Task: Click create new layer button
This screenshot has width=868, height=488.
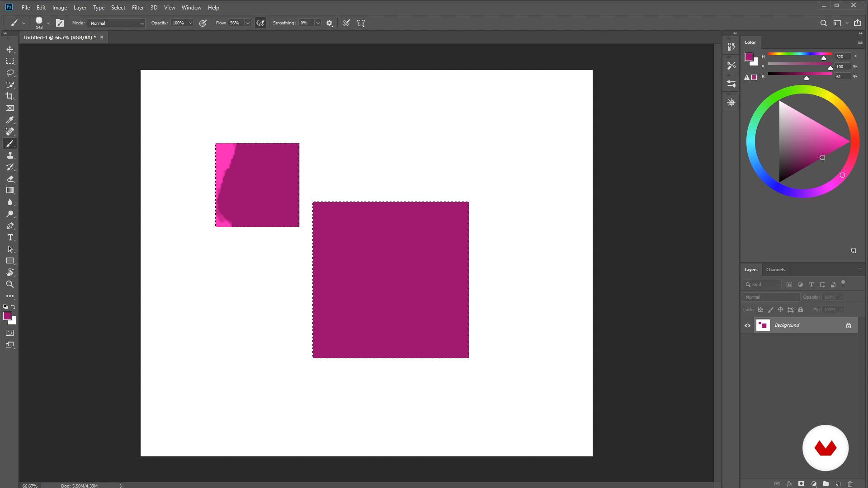Action: [838, 483]
